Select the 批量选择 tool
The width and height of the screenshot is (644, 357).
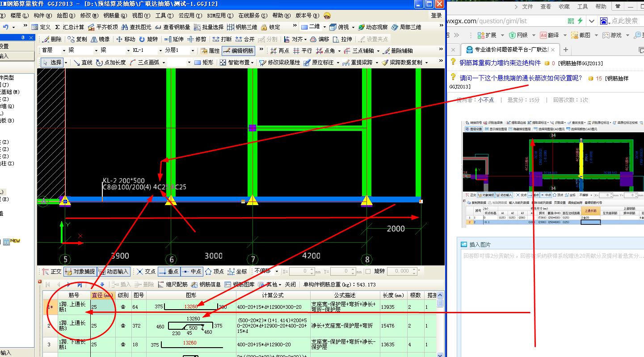208,27
